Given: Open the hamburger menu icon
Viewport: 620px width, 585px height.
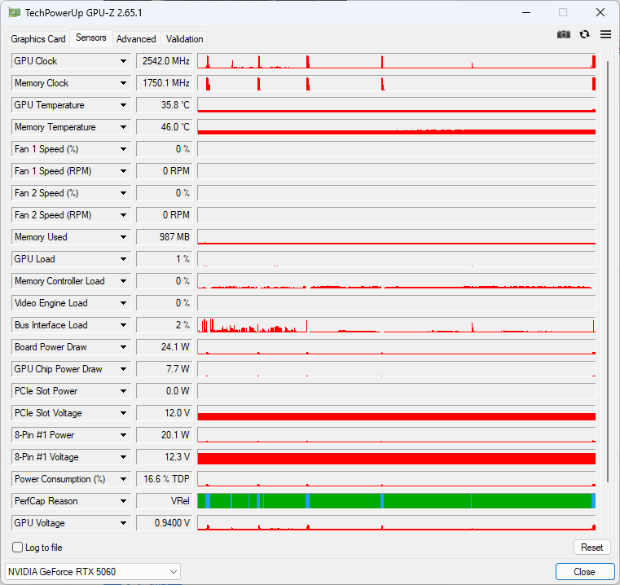Looking at the screenshot, I should (605, 34).
